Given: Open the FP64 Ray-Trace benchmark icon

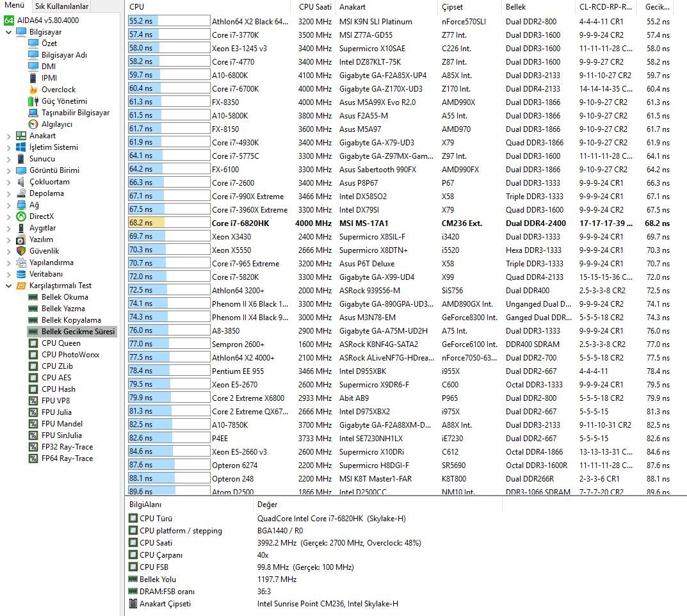Looking at the screenshot, I should pyautogui.click(x=33, y=458).
